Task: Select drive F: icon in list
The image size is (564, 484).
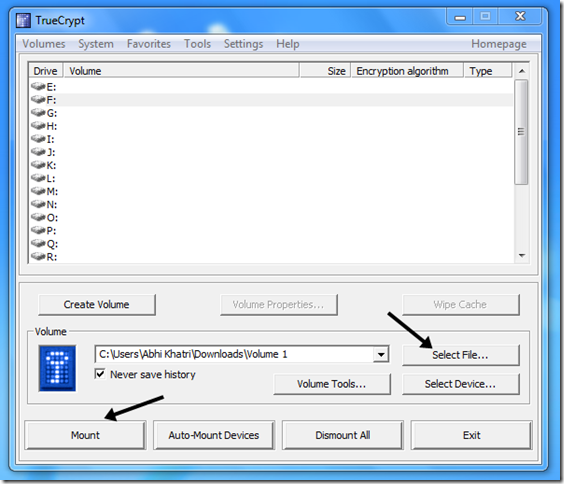Action: tap(38, 99)
